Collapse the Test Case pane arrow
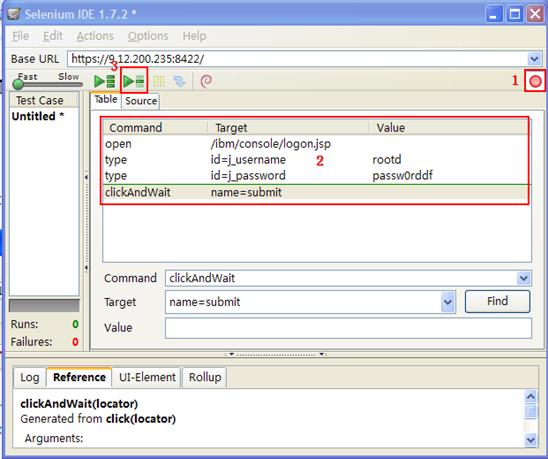The width and height of the screenshot is (548, 459). pyautogui.click(x=86, y=177)
